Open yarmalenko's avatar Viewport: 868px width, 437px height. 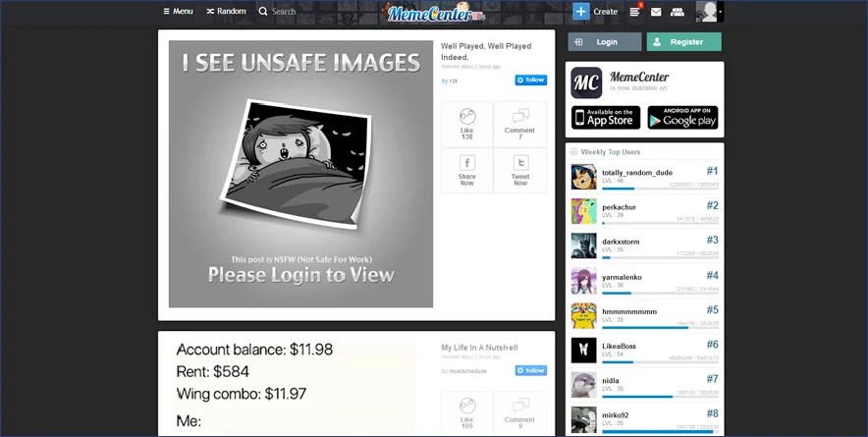(584, 281)
